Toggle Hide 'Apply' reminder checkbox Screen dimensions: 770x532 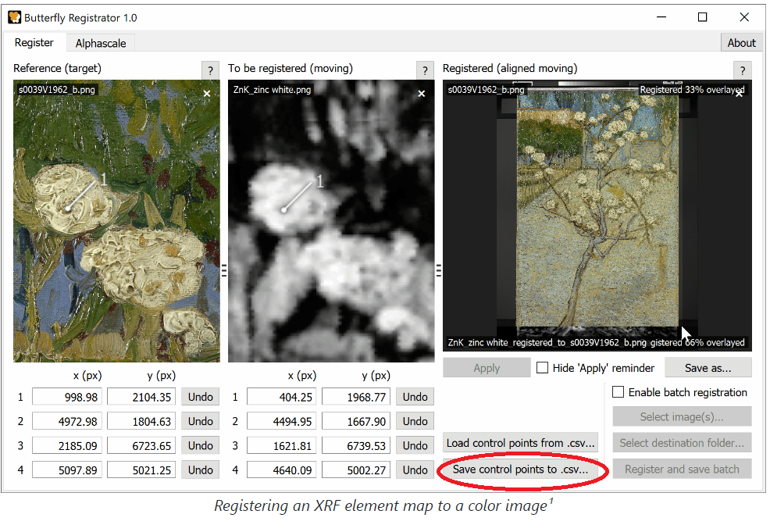(542, 367)
